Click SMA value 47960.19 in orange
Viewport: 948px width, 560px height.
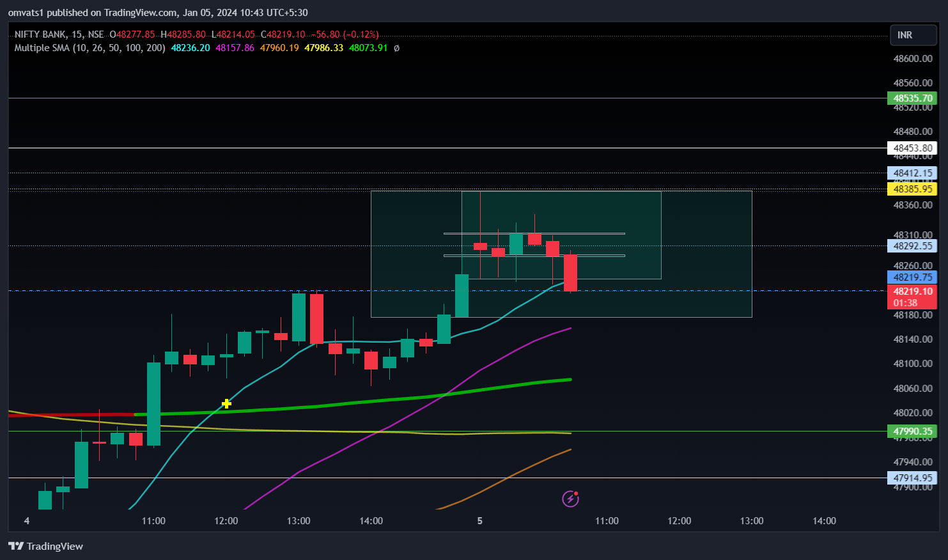point(279,48)
